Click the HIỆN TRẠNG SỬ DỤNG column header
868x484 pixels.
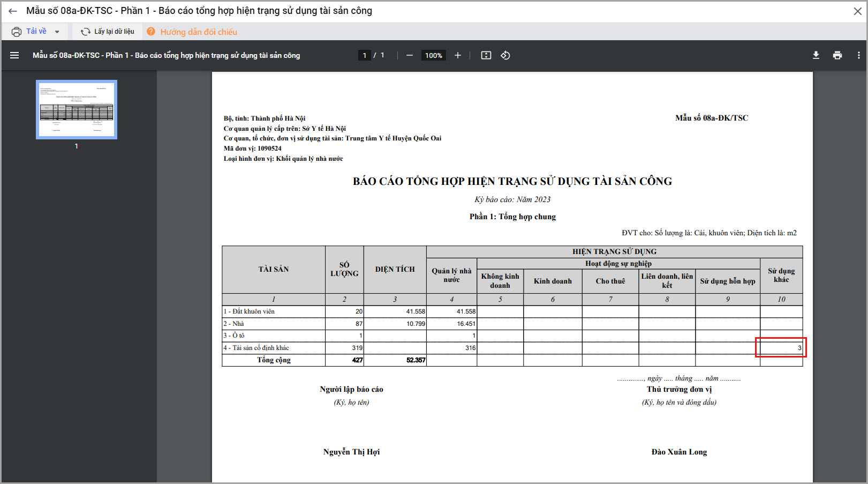pyautogui.click(x=614, y=251)
